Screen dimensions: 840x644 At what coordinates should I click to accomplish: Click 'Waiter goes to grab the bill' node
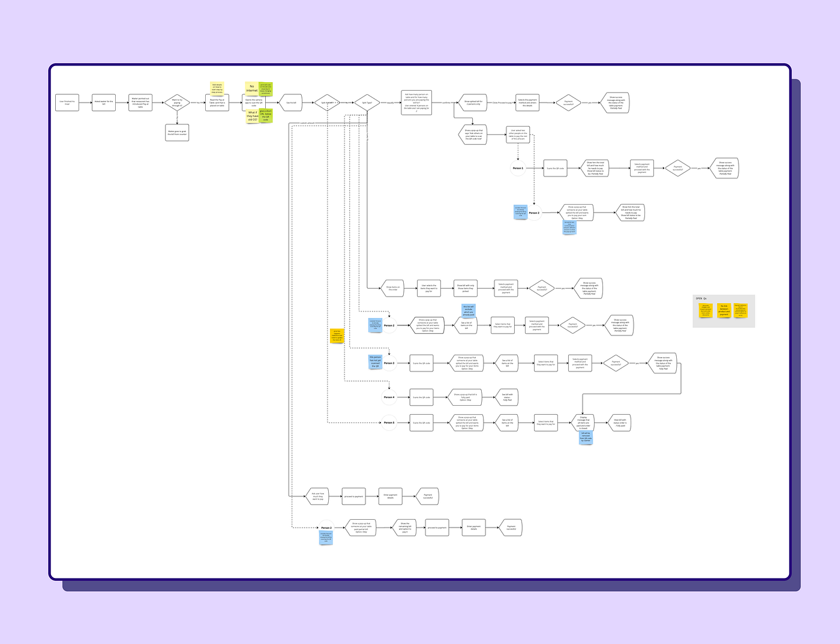click(177, 133)
